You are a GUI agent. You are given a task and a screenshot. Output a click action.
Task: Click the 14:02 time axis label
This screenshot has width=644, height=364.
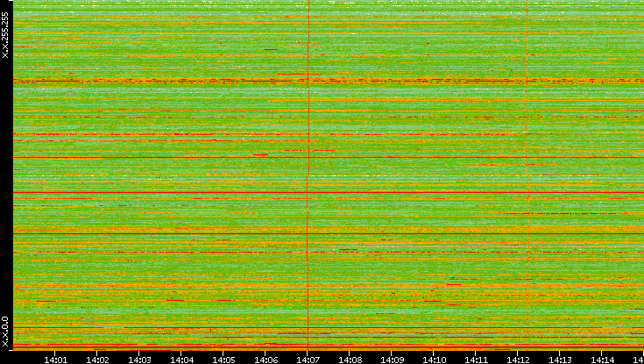(97, 360)
